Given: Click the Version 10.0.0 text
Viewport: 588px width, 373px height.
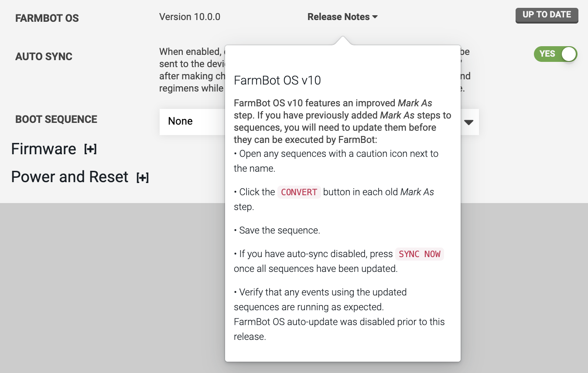Looking at the screenshot, I should pos(190,17).
